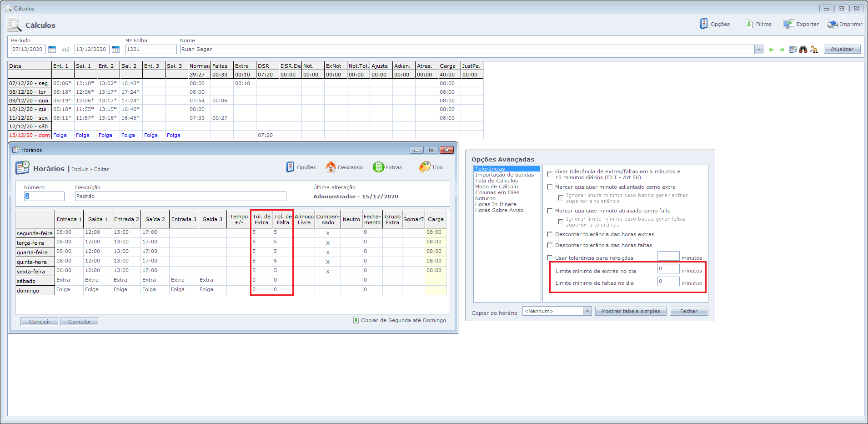Open the schedule calendar-clock icon
The height and width of the screenshot is (424, 868).
pyautogui.click(x=793, y=50)
